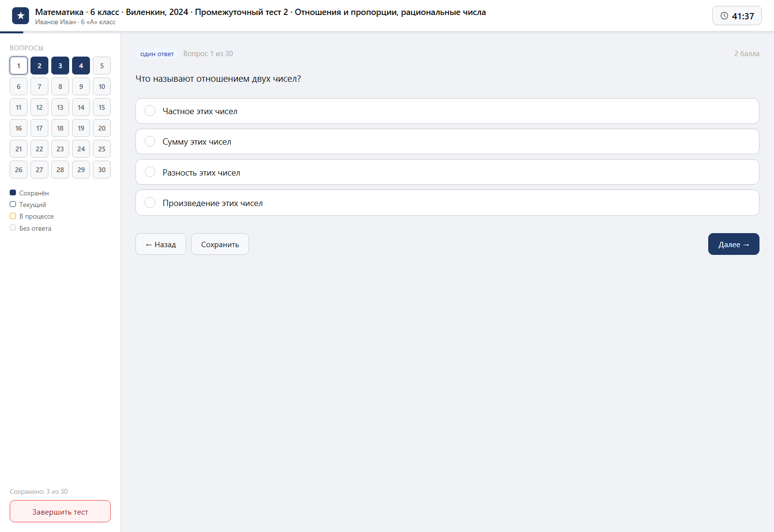The width and height of the screenshot is (774, 532).
Task: Click the 'Назад' back button
Action: click(161, 244)
